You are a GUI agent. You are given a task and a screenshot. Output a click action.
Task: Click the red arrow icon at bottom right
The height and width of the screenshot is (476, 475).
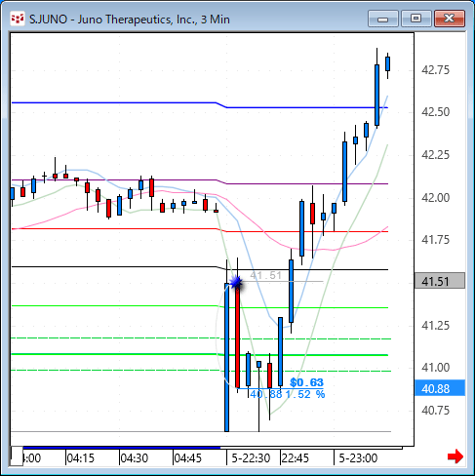coord(455,456)
